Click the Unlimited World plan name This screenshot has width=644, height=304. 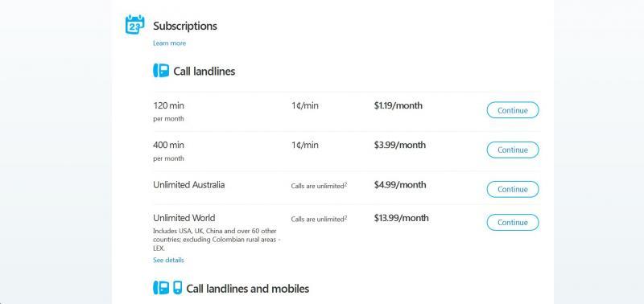pyautogui.click(x=184, y=218)
